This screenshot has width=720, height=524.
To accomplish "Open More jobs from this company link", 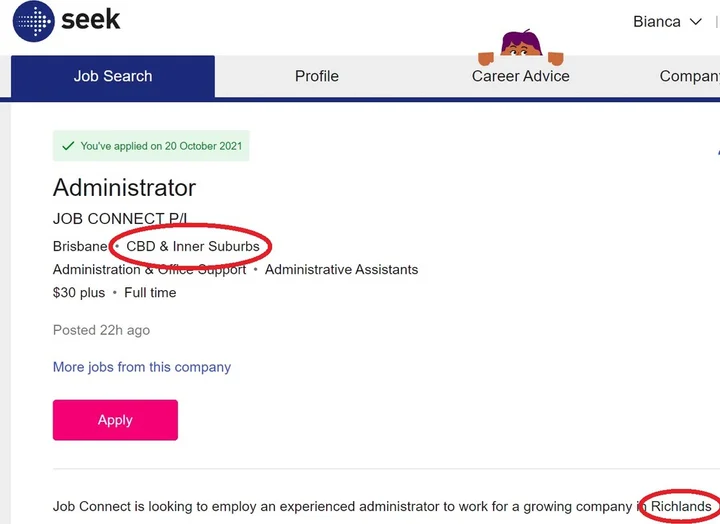I will point(142,367).
